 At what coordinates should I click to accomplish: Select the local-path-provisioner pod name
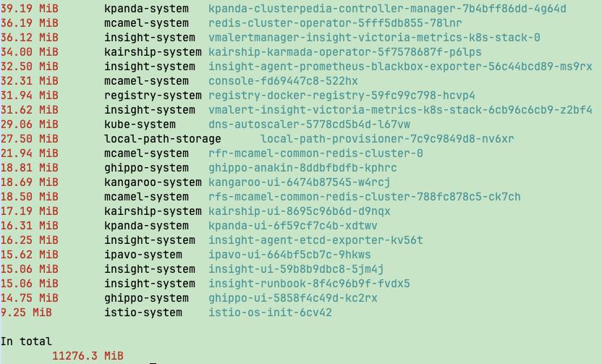click(x=387, y=139)
